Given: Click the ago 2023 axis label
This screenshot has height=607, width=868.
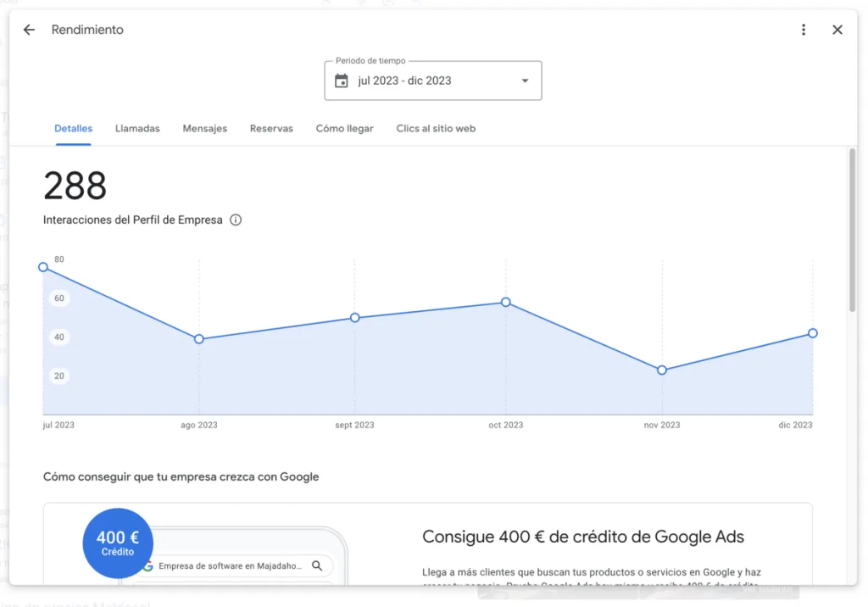Looking at the screenshot, I should point(198,425).
